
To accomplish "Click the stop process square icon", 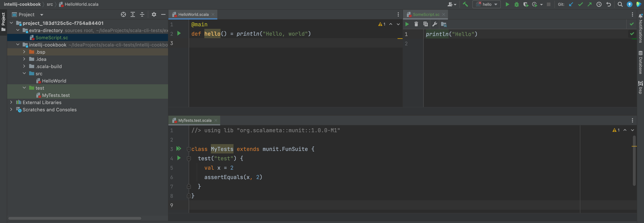I will click(548, 4).
